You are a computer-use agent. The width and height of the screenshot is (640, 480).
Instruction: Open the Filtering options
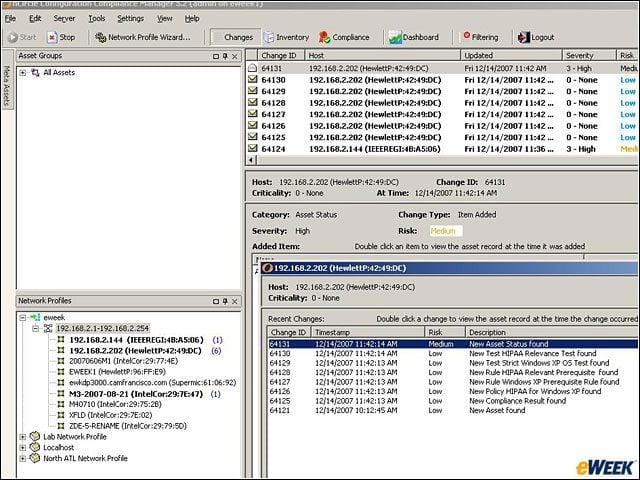(480, 37)
